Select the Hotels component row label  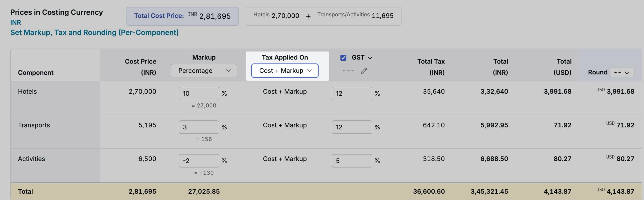tap(27, 92)
